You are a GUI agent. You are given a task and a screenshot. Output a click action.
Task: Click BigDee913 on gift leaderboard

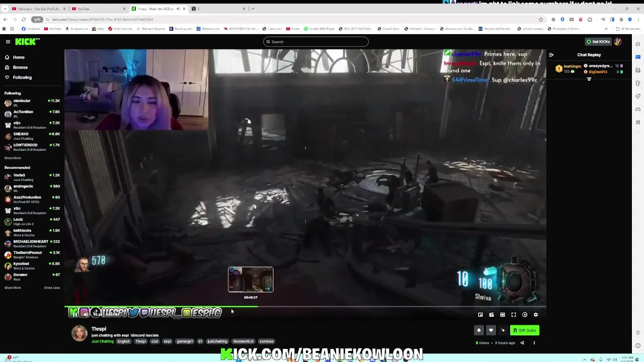coord(598,72)
